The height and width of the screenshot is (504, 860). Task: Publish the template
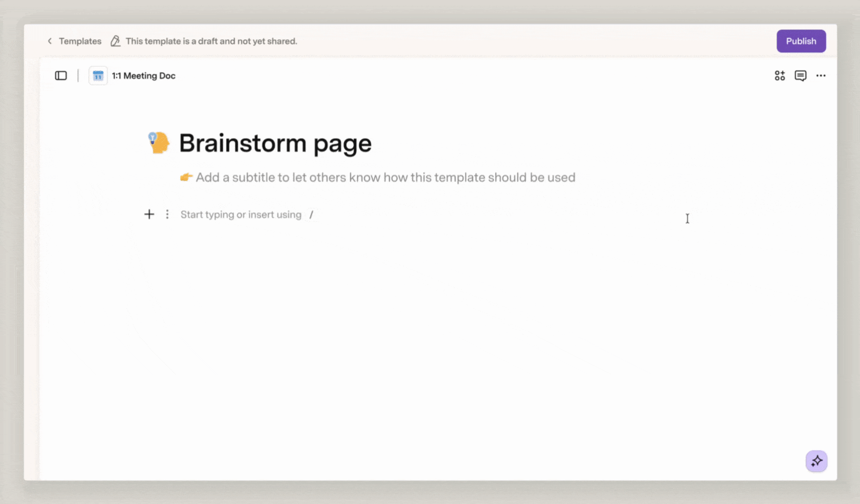click(801, 41)
